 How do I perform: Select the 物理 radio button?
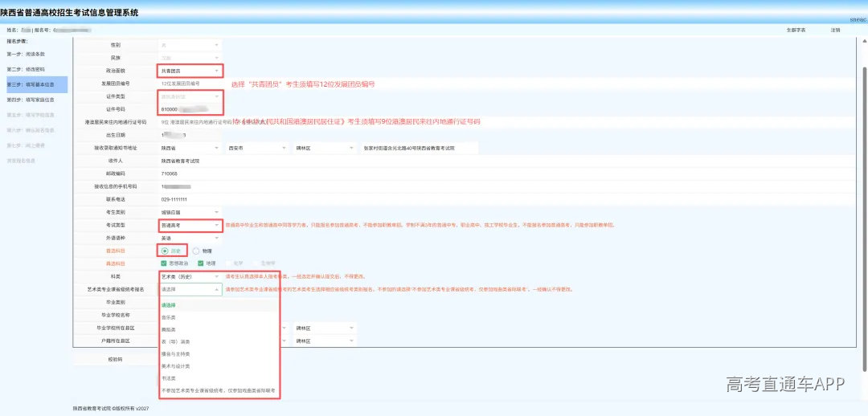click(196, 251)
